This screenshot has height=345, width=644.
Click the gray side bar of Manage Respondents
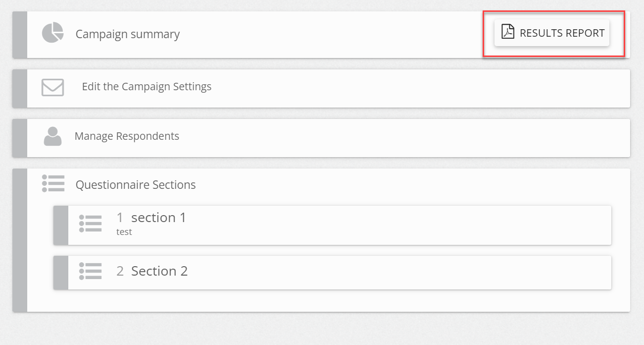coord(20,138)
